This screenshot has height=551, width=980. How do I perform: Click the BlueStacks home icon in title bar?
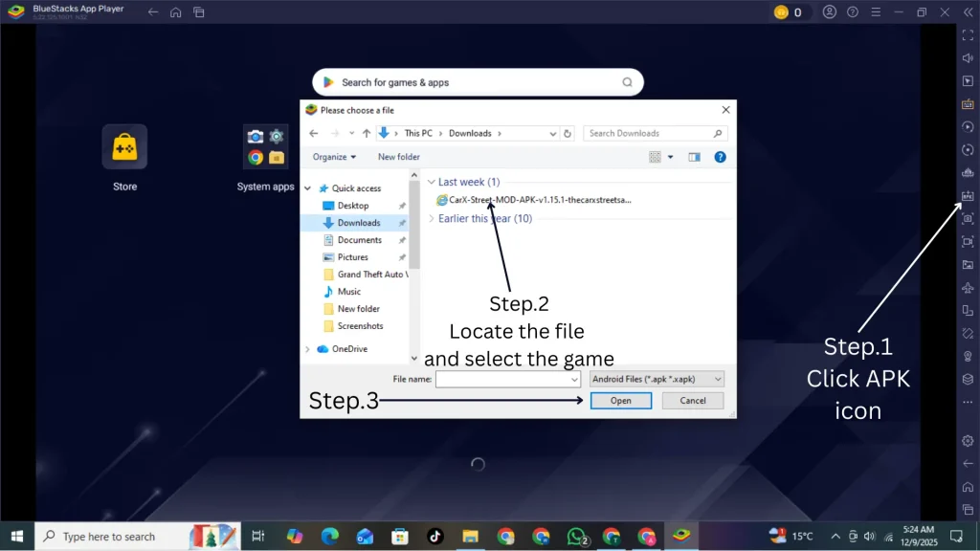click(x=175, y=12)
